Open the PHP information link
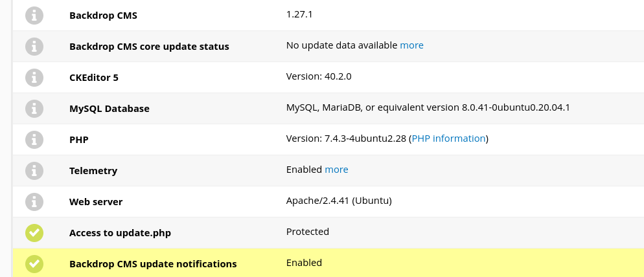This screenshot has height=277, width=644. [448, 138]
